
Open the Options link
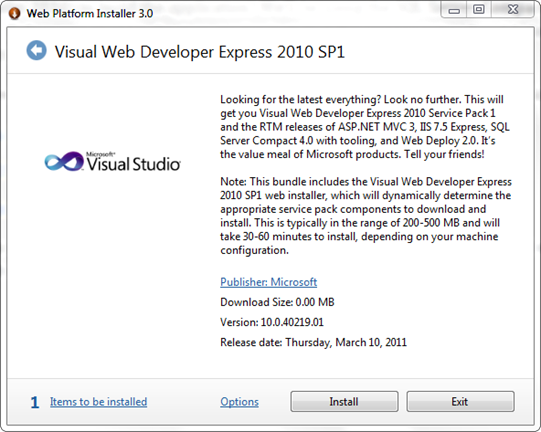(x=239, y=402)
